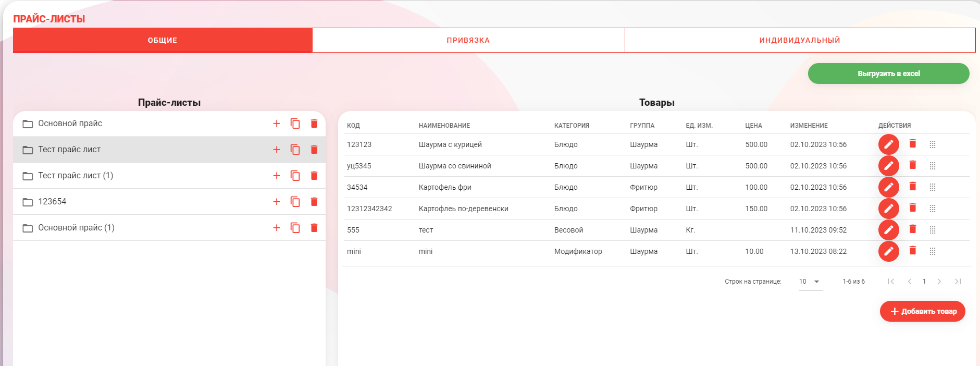Edit the тест product with code 555

(889, 230)
